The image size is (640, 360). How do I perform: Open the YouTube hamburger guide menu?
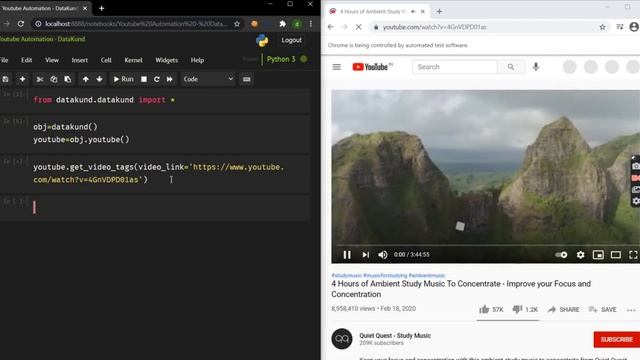tap(336, 67)
